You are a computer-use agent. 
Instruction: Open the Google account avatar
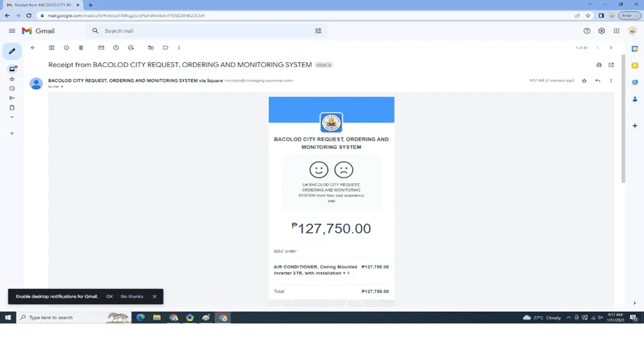(633, 31)
